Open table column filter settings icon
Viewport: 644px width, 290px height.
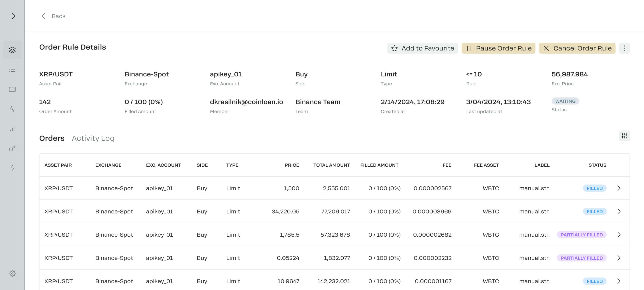pyautogui.click(x=624, y=136)
